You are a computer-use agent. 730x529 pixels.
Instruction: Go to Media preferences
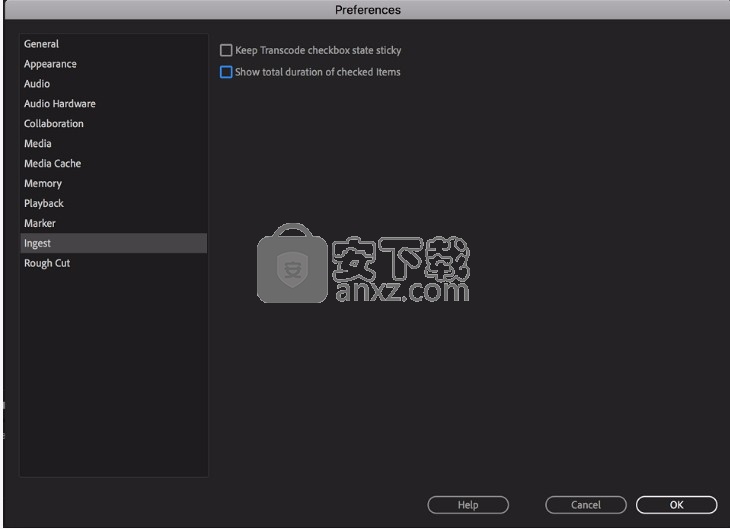114,143
